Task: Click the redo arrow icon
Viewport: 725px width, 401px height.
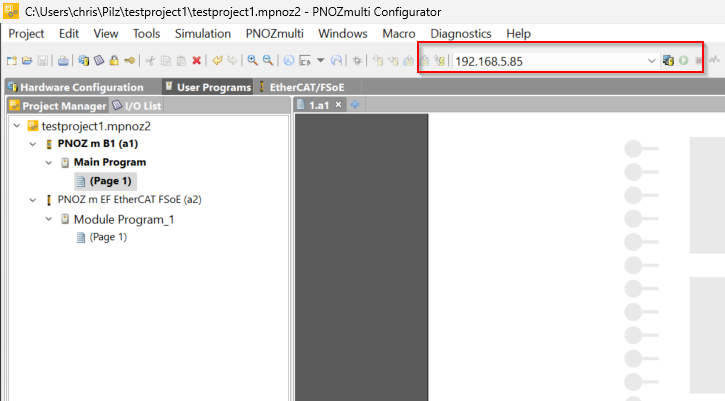Action: pos(233,61)
